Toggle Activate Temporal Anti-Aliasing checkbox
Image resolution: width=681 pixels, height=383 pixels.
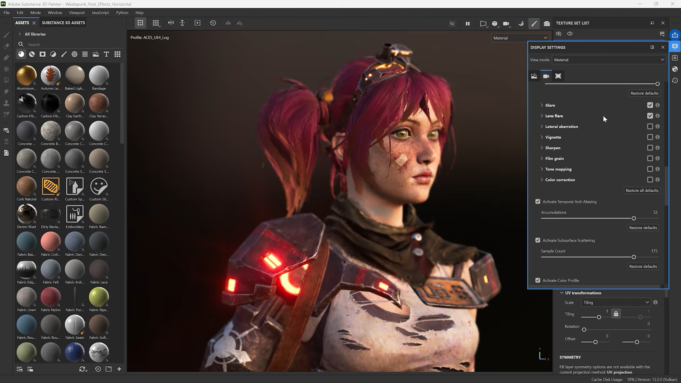(x=538, y=201)
